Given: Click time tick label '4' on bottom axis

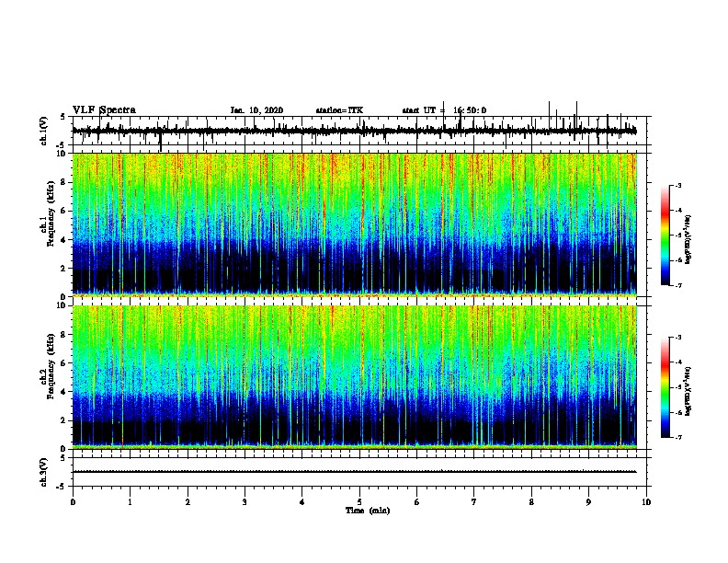Looking at the screenshot, I should click(x=302, y=502).
